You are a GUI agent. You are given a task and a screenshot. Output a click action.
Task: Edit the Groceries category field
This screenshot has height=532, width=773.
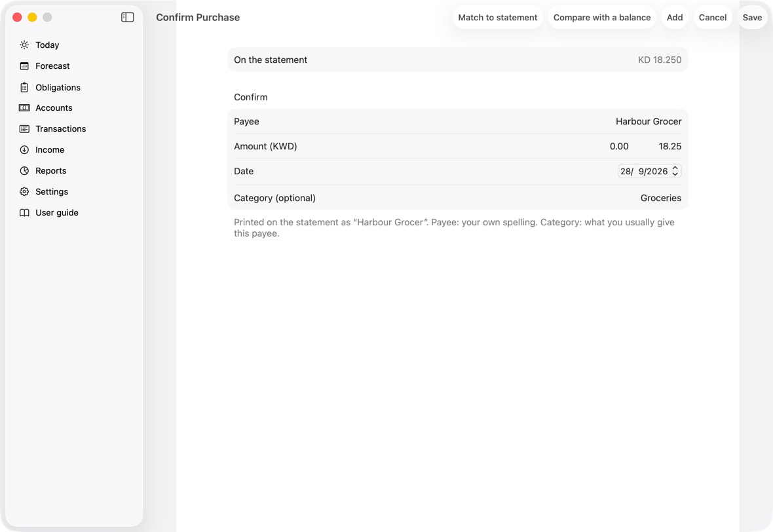point(660,199)
